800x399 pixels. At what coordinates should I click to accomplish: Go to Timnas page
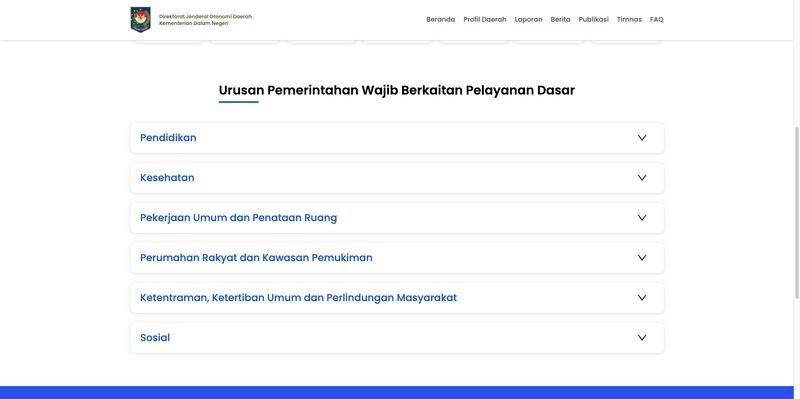[x=629, y=19]
